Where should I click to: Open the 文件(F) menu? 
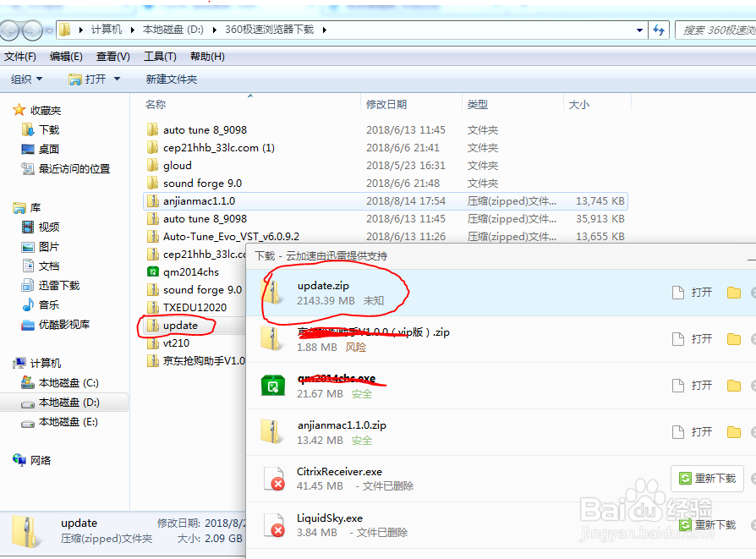[20, 57]
